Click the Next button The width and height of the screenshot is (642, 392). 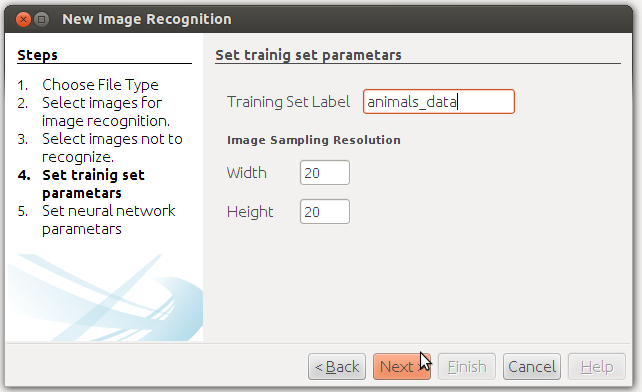click(x=402, y=367)
